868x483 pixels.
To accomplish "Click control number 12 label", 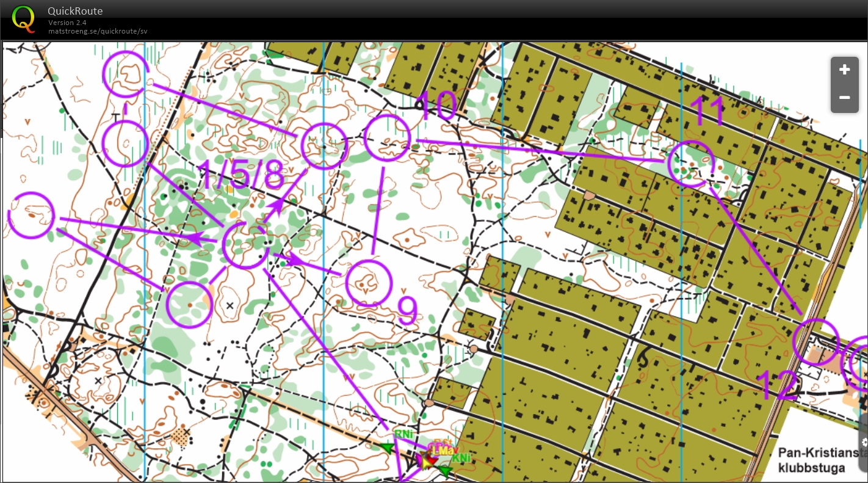I will [776, 386].
